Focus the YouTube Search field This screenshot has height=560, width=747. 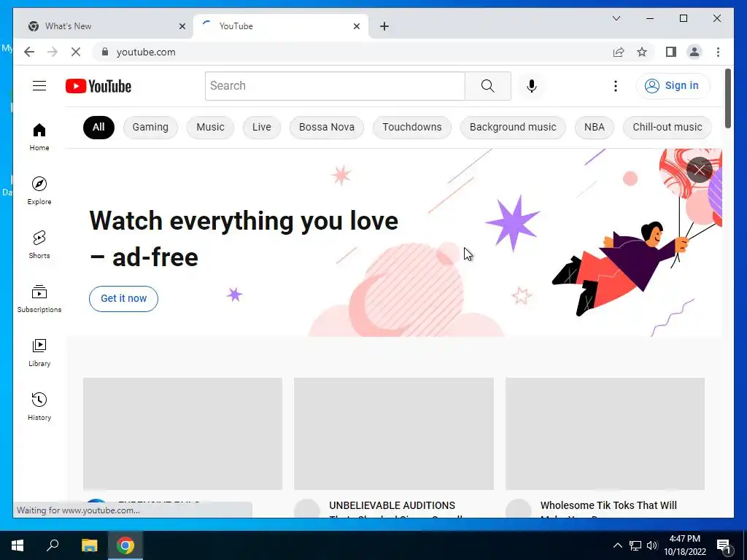(335, 86)
